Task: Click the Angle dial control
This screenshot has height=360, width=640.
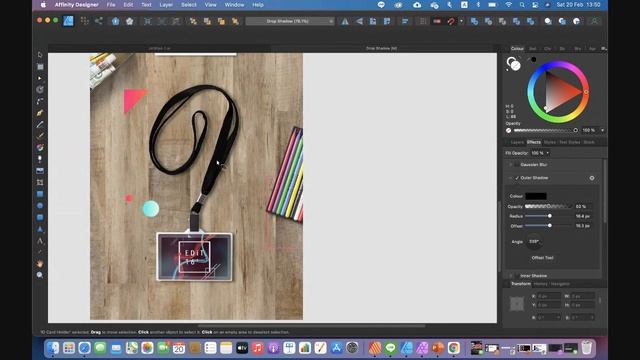Action: pyautogui.click(x=534, y=242)
